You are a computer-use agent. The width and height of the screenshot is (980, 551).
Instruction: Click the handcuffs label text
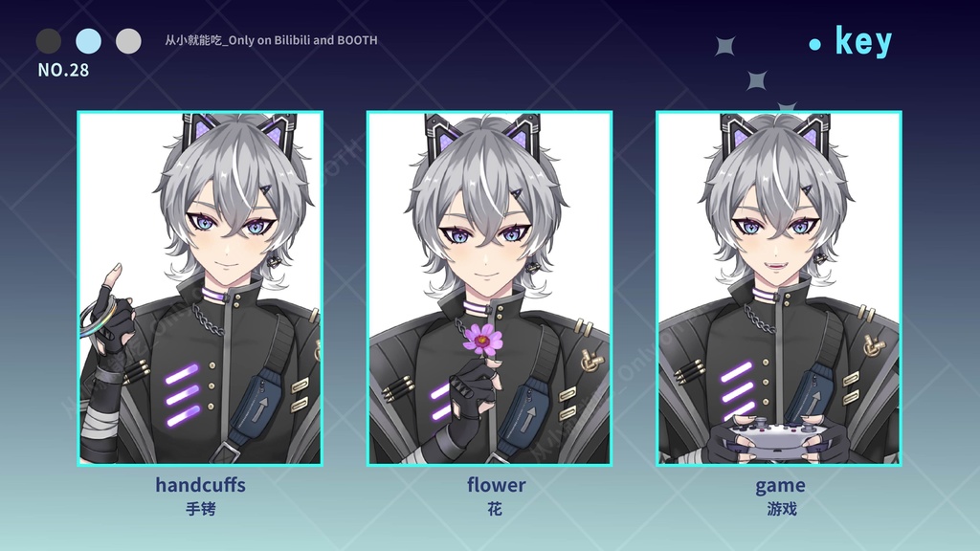click(x=201, y=485)
